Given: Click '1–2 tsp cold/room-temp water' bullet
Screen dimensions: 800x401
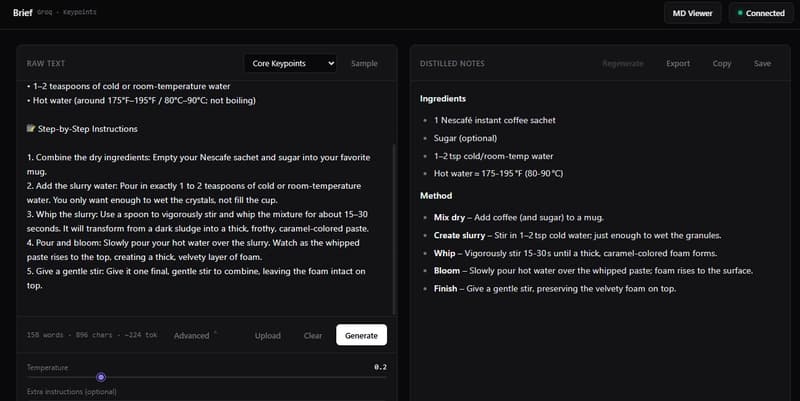Looking at the screenshot, I should pos(493,156).
